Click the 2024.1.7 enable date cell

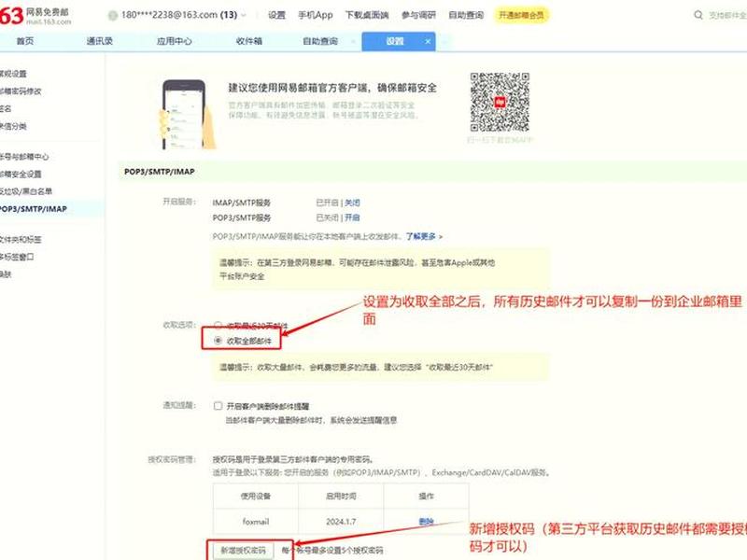coord(341,522)
